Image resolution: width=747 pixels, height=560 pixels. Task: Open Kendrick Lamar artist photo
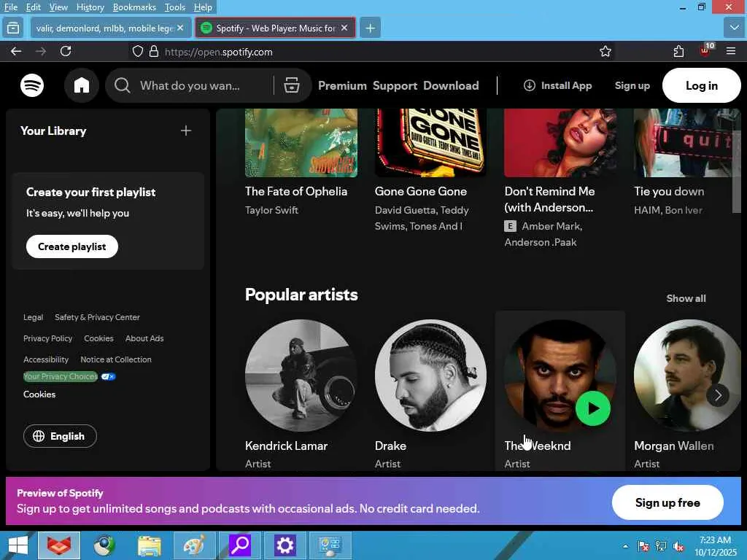point(301,376)
